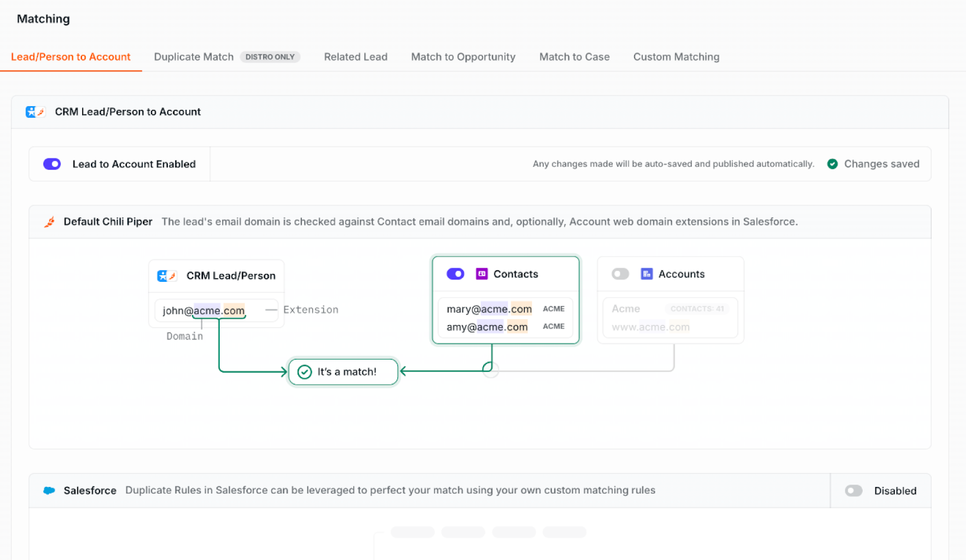Click the green Changes saved checkmark icon
This screenshot has width=966, height=560.
tap(833, 164)
